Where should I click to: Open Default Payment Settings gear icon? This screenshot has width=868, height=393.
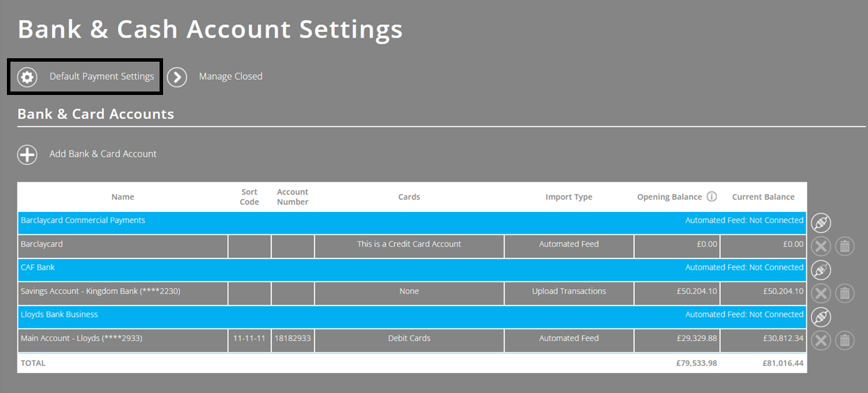[x=27, y=77]
